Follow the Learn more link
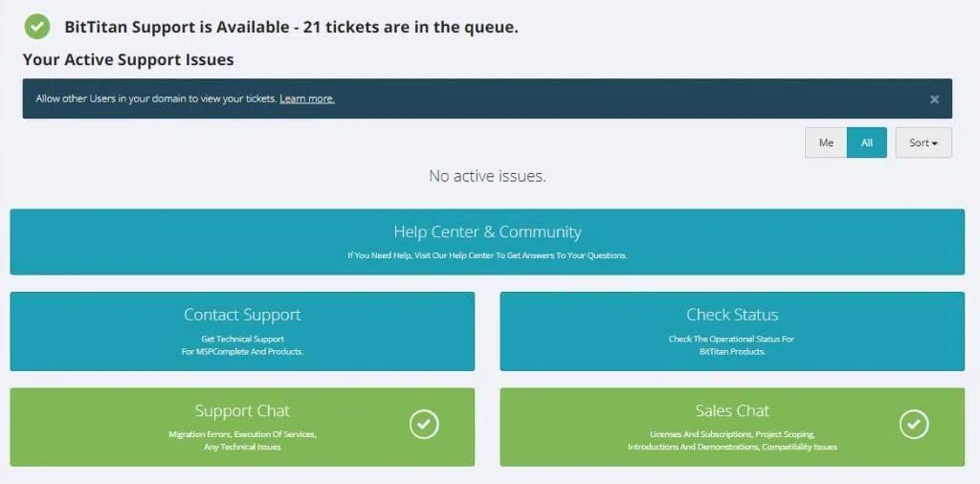 [307, 99]
